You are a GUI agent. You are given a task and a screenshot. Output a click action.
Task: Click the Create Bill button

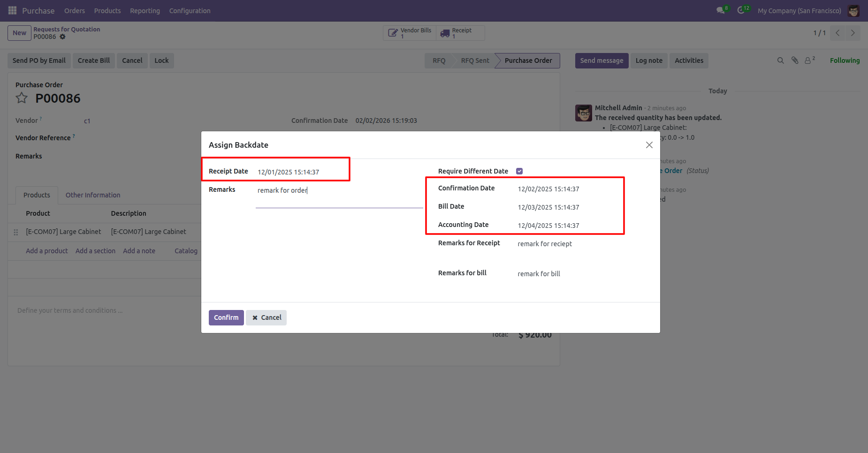(94, 60)
